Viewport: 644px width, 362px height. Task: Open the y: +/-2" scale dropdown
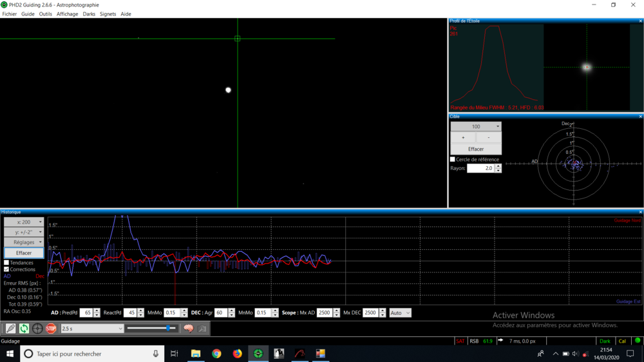click(24, 232)
